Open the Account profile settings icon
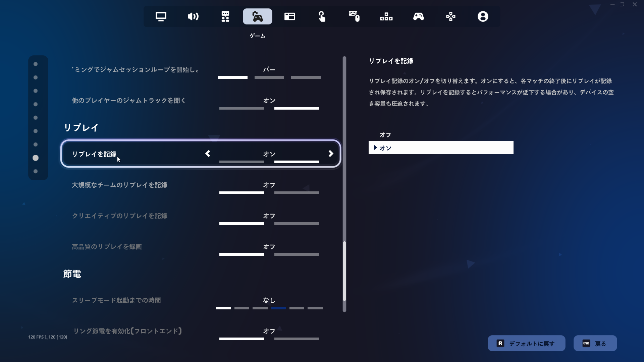The height and width of the screenshot is (362, 644). [483, 16]
